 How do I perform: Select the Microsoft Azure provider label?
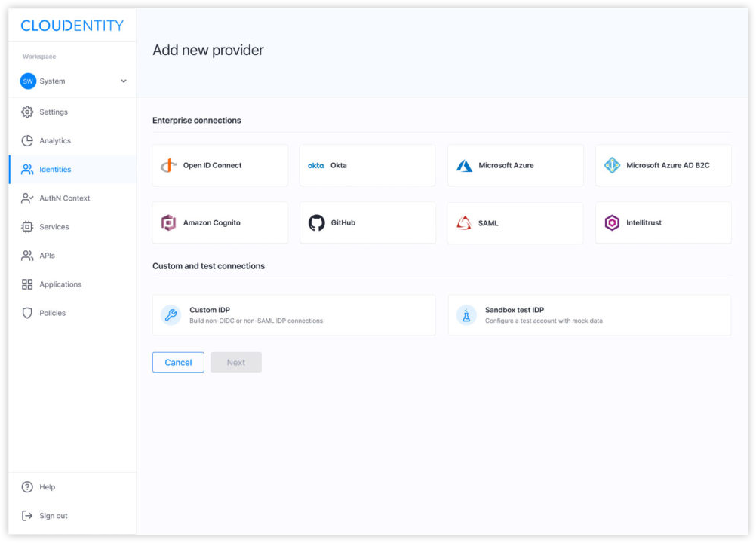tap(506, 165)
